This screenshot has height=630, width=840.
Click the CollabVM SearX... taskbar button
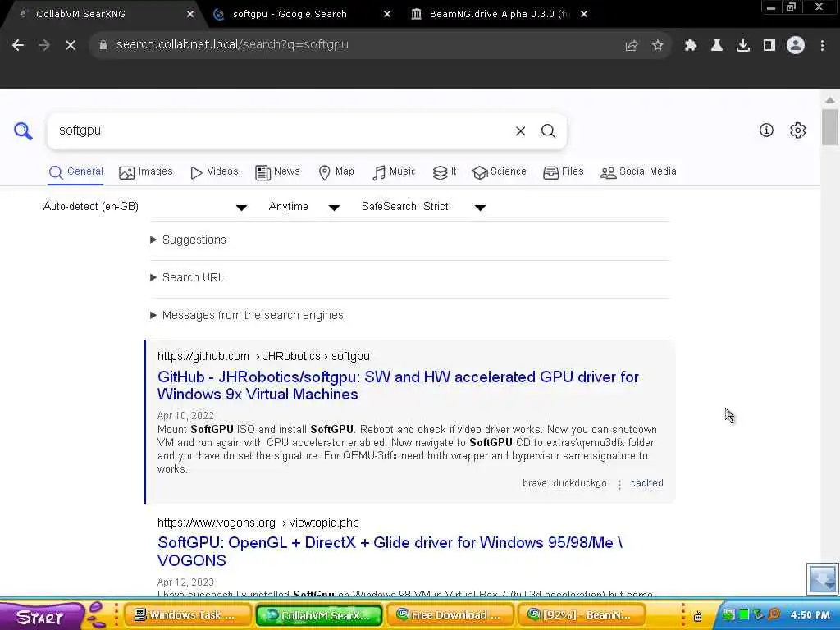(x=319, y=615)
